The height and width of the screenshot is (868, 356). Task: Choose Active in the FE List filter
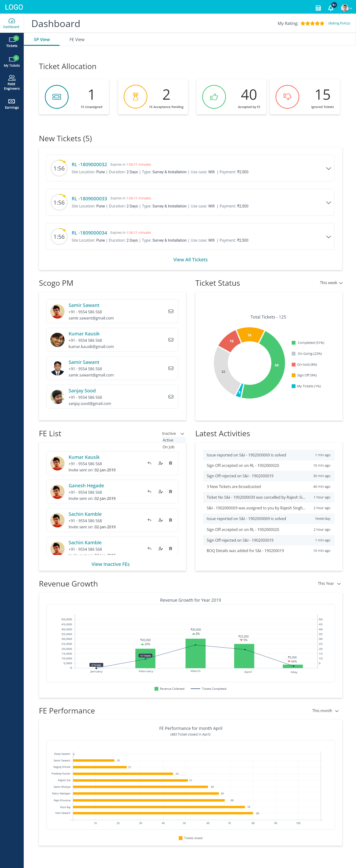coord(168,440)
